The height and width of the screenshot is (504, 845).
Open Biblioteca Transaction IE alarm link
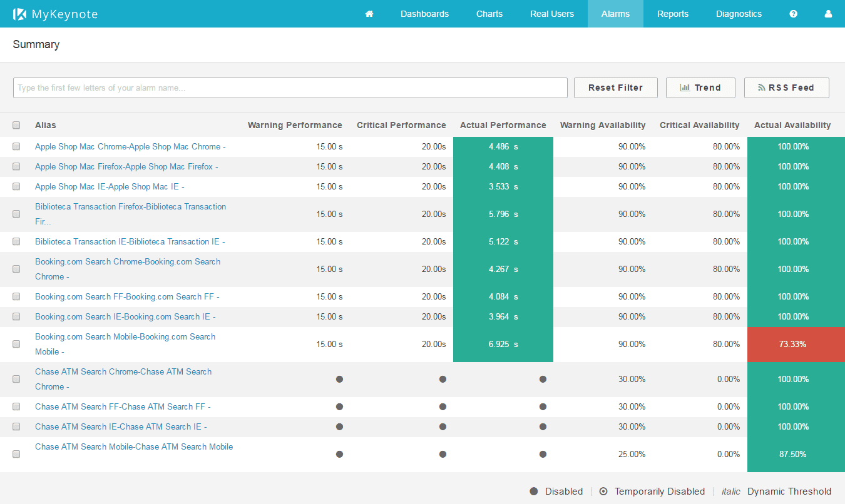coord(130,241)
